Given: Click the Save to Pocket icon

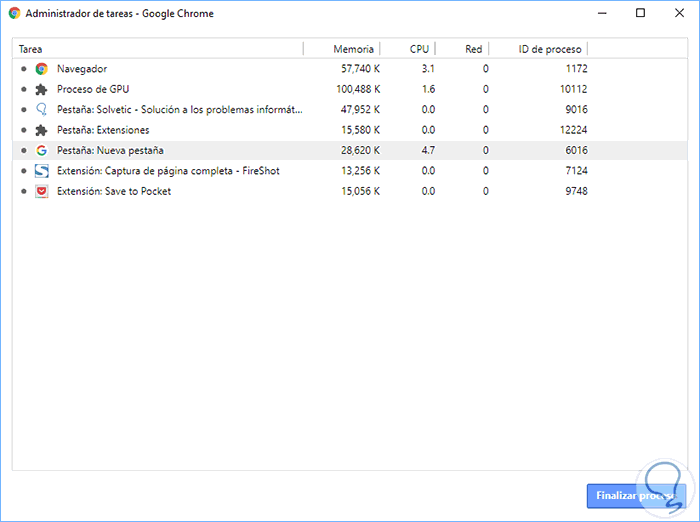Looking at the screenshot, I should [42, 192].
